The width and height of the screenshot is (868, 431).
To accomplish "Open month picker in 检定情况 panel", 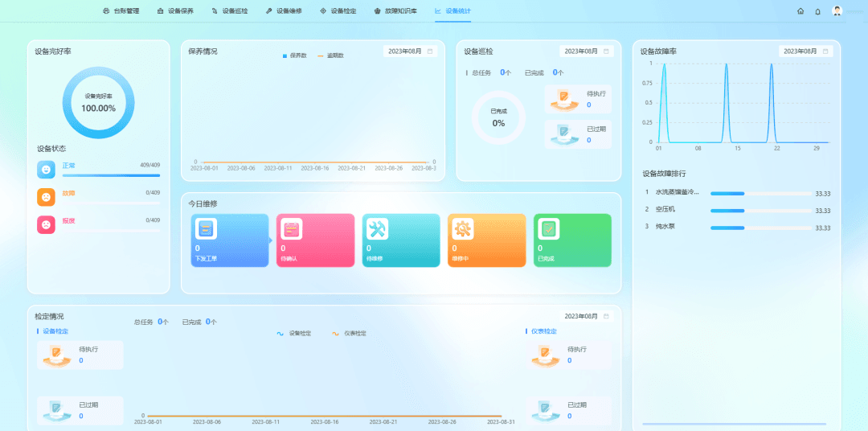I will 587,316.
